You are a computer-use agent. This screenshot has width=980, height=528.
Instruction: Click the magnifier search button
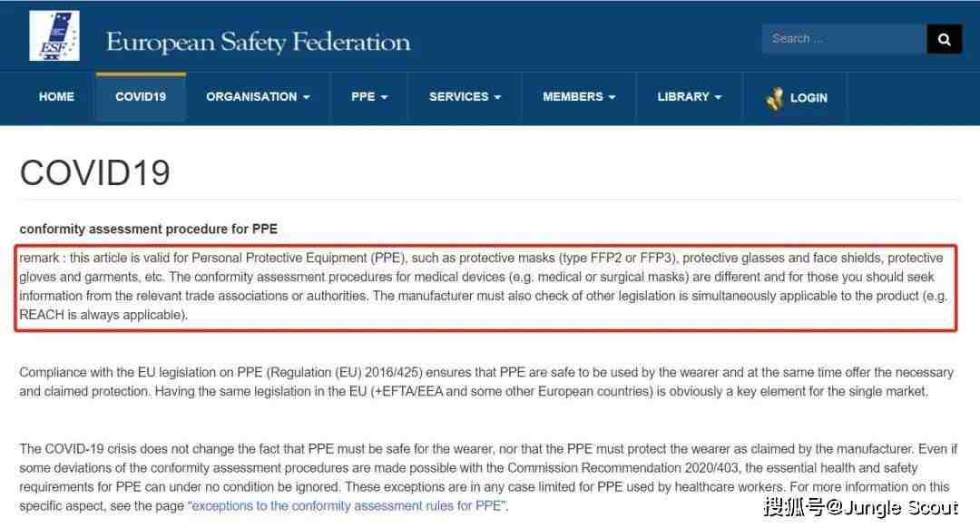pyautogui.click(x=944, y=39)
